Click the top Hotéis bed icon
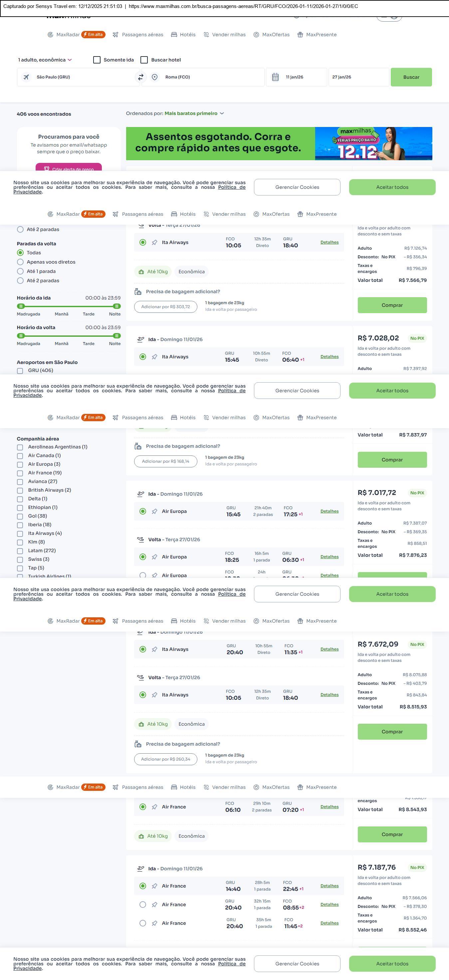This screenshot has height=980, width=449. tap(174, 35)
